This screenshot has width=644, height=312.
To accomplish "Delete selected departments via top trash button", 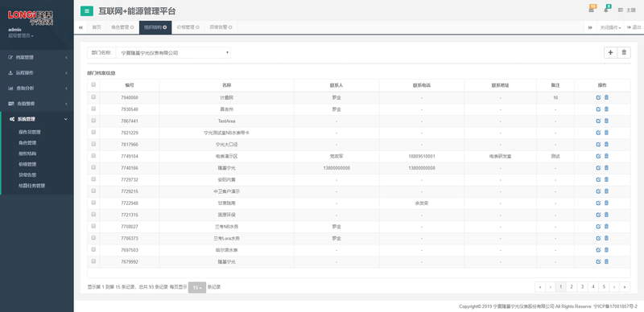I will pos(624,52).
